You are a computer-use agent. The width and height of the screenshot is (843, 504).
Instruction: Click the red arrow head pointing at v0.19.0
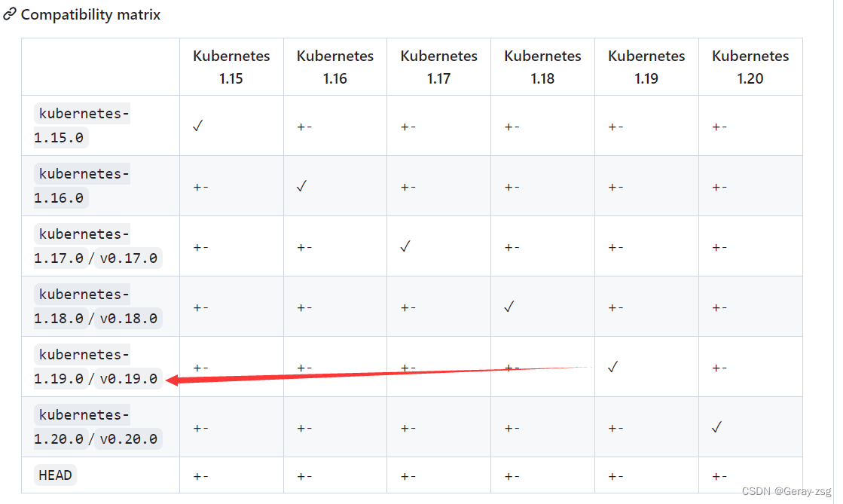point(173,380)
